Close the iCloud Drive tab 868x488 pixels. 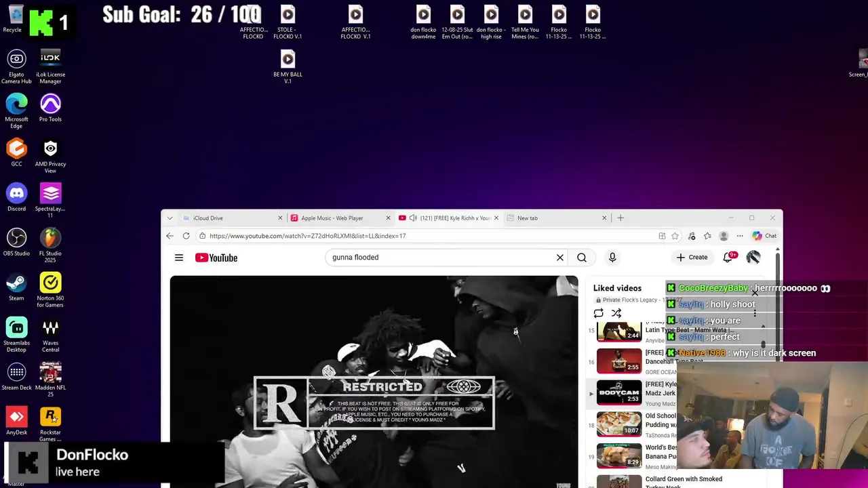pyautogui.click(x=280, y=218)
